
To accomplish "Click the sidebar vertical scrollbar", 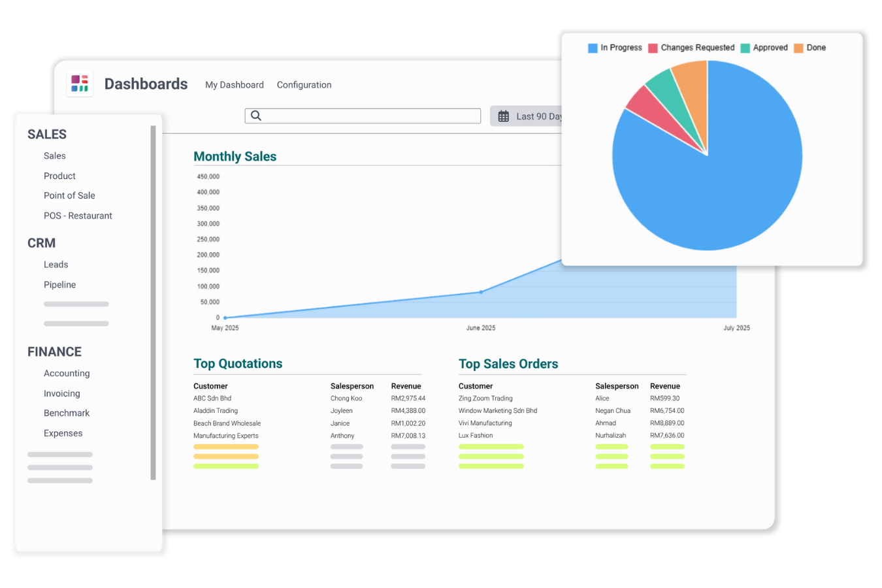I will [x=153, y=301].
